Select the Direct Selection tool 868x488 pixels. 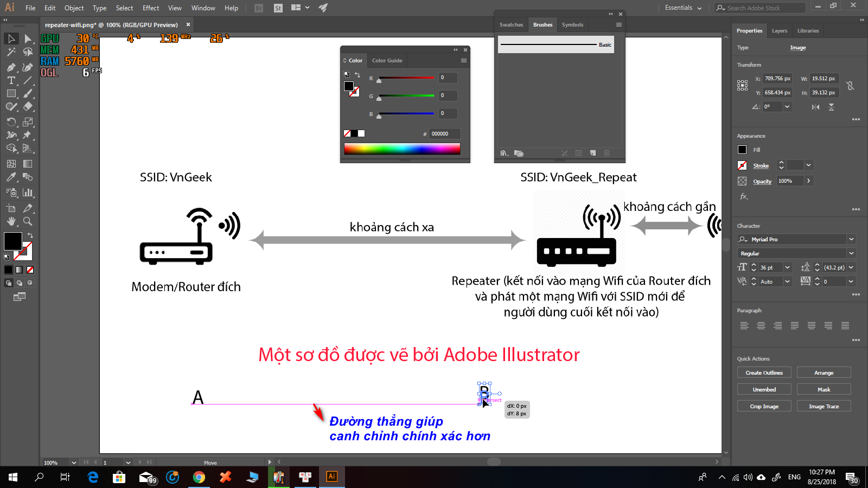[28, 38]
